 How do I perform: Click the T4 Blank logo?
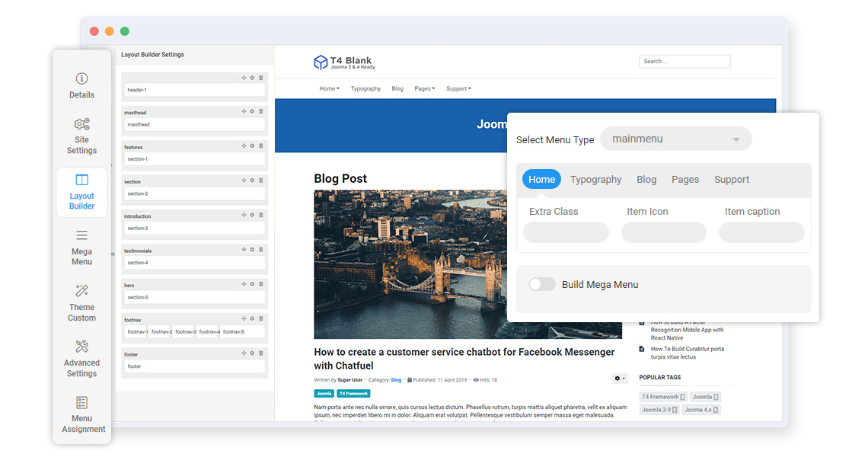pos(343,62)
